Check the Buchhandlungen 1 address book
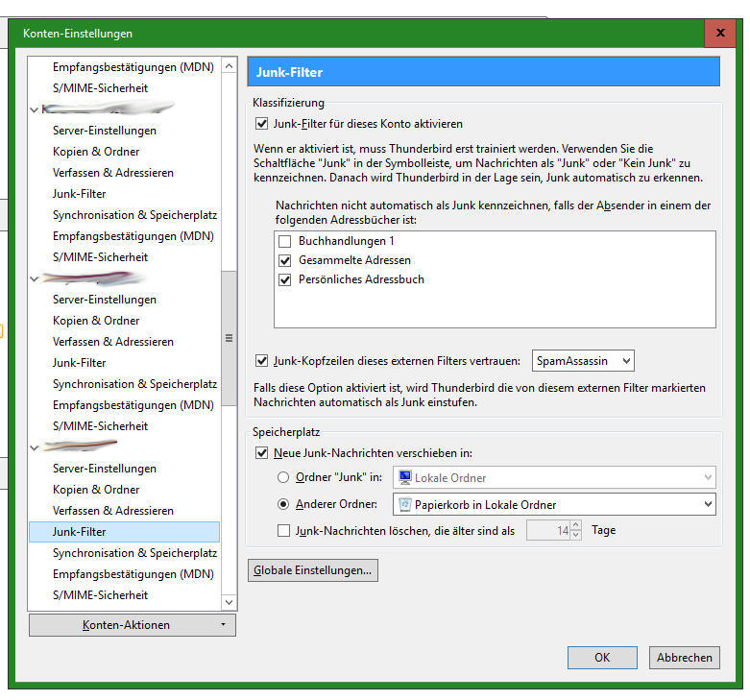This screenshot has width=750, height=700. 284,241
